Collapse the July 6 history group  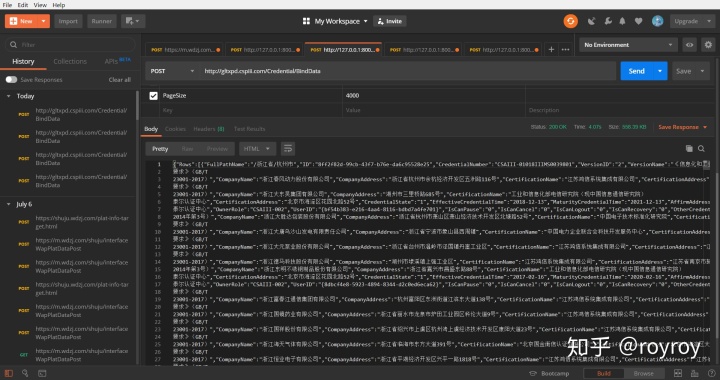pyautogui.click(x=8, y=204)
